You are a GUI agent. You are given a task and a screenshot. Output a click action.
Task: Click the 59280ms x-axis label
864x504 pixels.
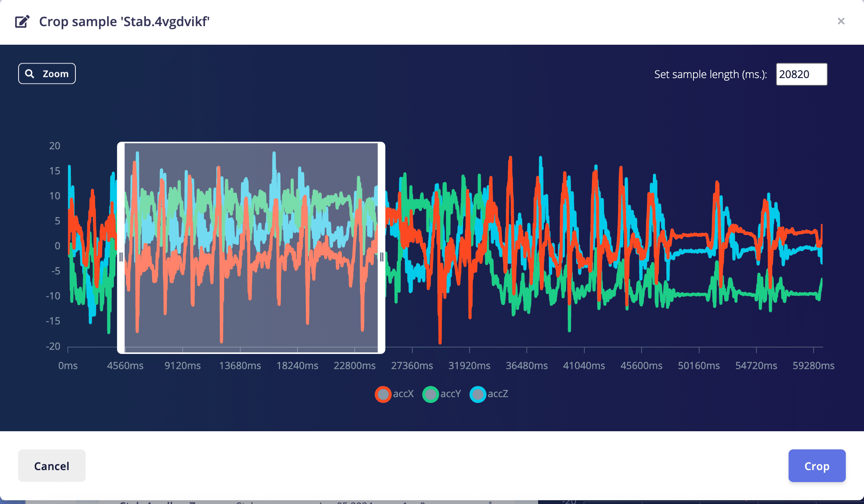814,366
